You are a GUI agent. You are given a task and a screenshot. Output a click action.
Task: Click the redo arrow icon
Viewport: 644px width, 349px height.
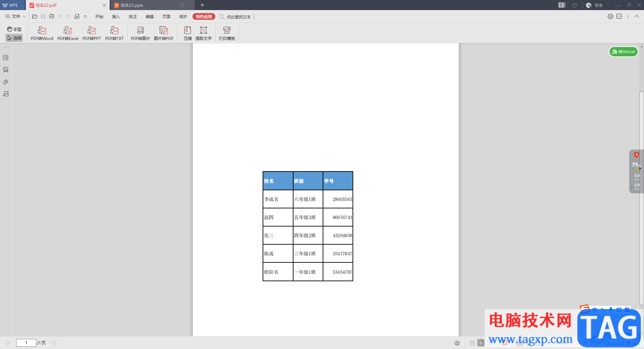[x=68, y=16]
